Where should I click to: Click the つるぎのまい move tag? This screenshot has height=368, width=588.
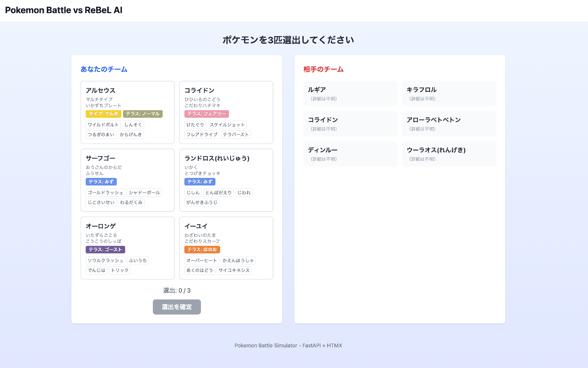point(101,135)
